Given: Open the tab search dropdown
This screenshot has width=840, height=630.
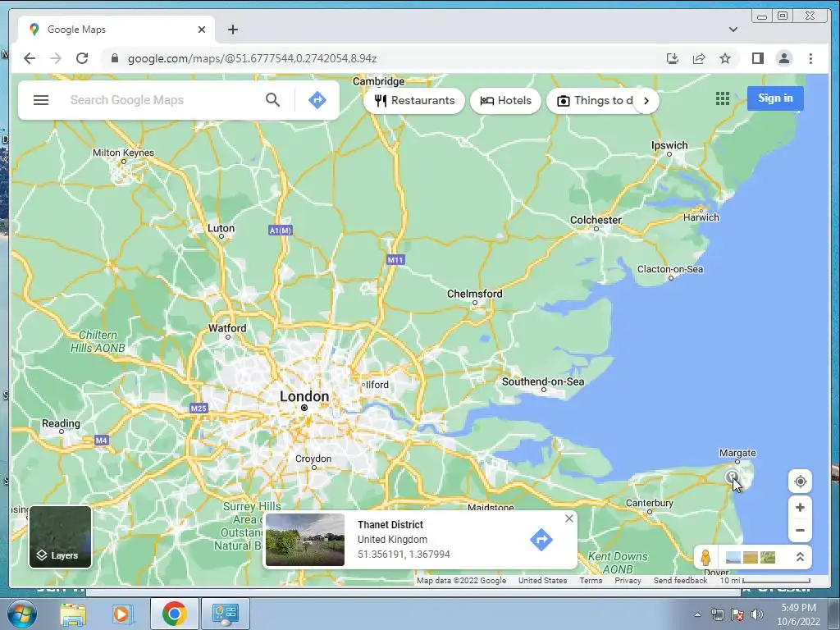Looking at the screenshot, I should tap(733, 30).
